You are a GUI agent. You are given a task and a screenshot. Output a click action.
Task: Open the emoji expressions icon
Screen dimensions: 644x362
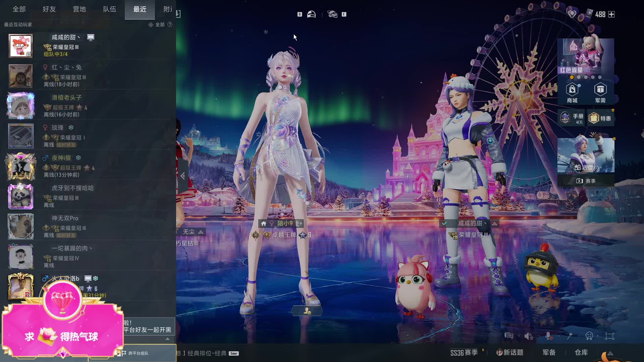click(x=589, y=336)
